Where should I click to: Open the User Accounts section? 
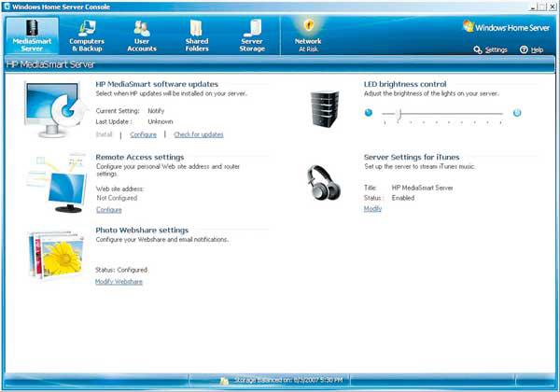(x=142, y=35)
